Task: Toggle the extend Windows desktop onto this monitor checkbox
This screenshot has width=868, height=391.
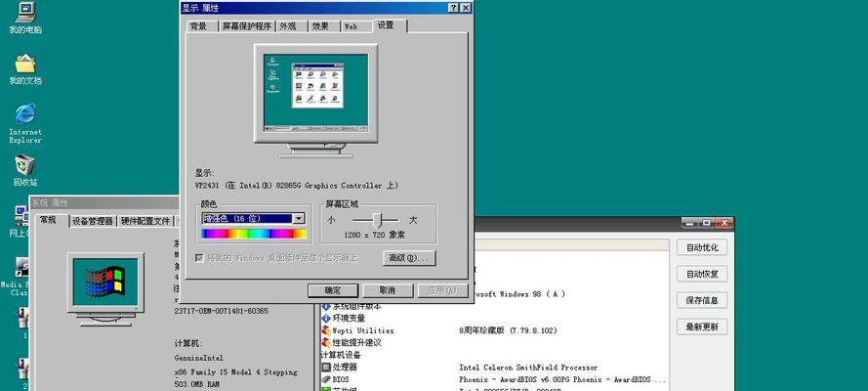Action: click(199, 258)
